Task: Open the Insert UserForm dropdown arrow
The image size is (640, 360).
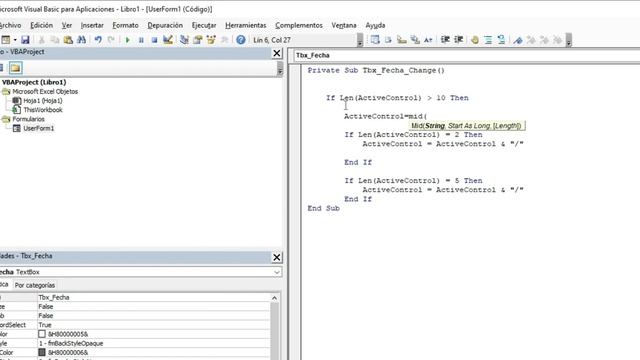Action: point(15,40)
